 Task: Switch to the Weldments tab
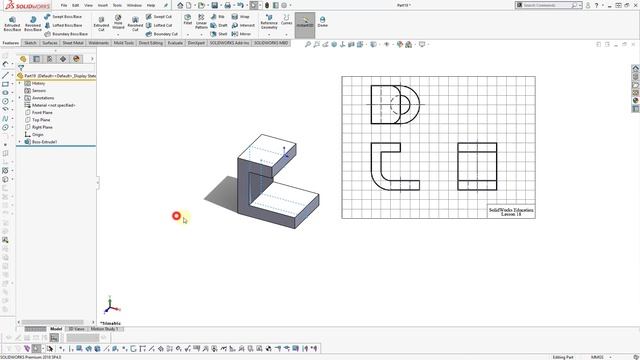[x=99, y=43]
